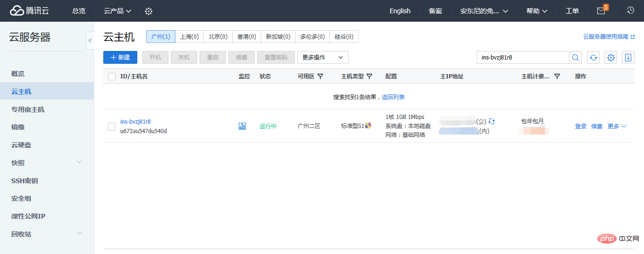The width and height of the screenshot is (644, 254).
Task: Click the 新建 button
Action: pos(120,58)
